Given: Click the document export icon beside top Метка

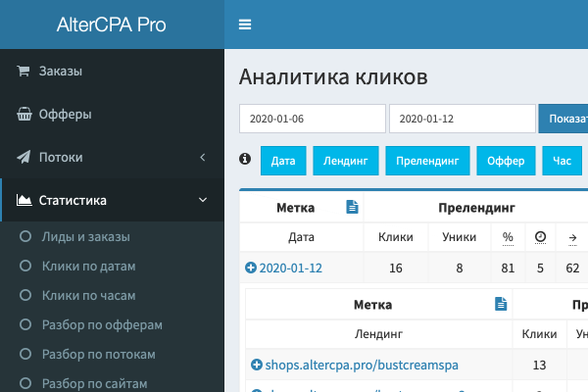Looking at the screenshot, I should pos(352,207).
